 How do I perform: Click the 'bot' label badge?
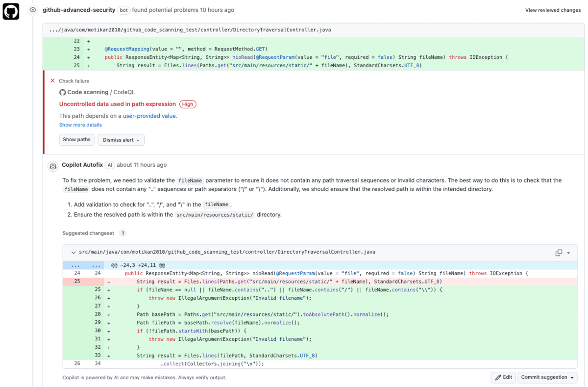pyautogui.click(x=123, y=10)
